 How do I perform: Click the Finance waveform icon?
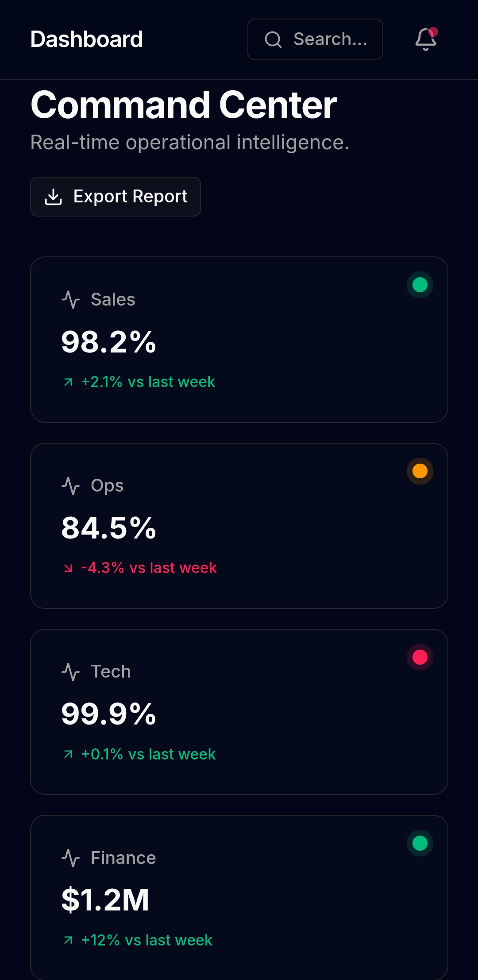70,857
